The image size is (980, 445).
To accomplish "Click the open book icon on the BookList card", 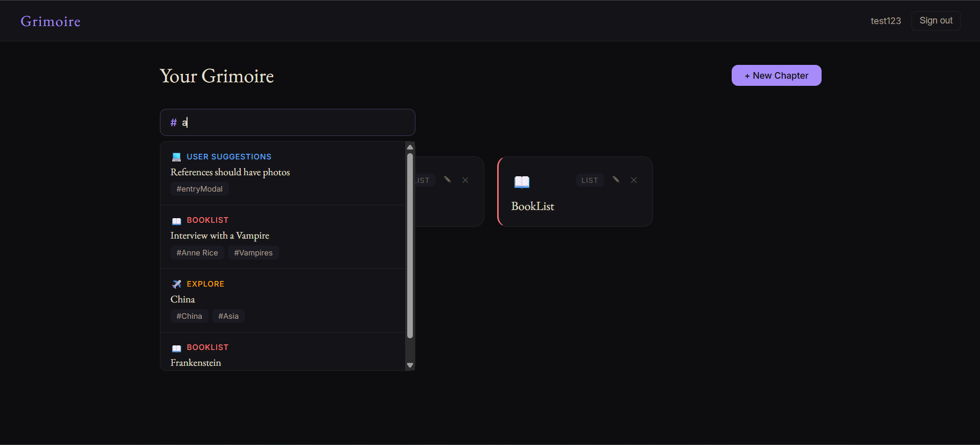I will (522, 182).
